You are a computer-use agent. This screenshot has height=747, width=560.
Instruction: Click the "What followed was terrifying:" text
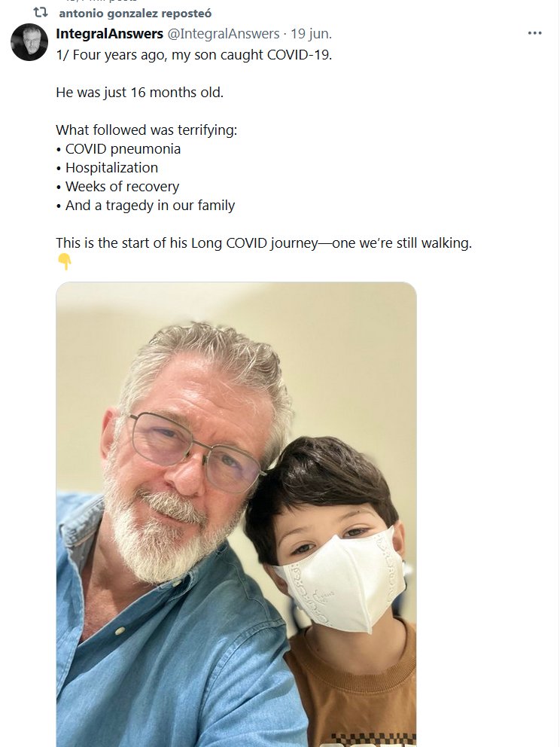(146, 130)
